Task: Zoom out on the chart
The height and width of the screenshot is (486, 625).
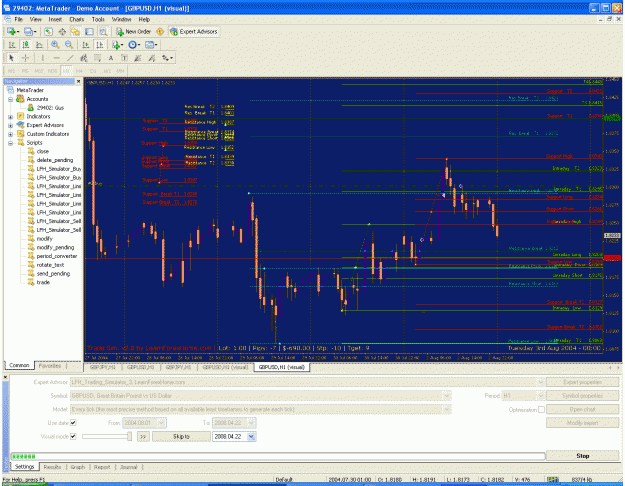Action: (x=69, y=45)
